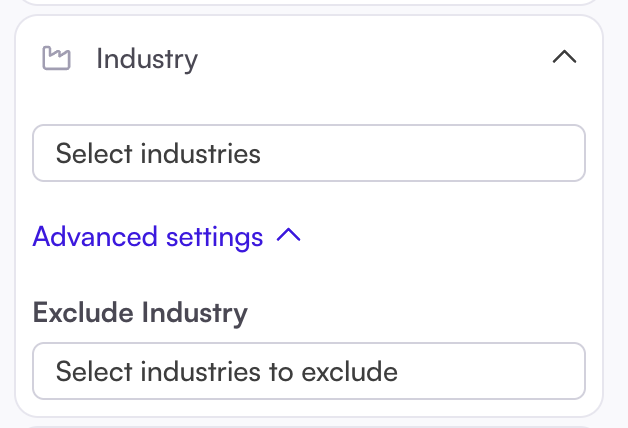Click the up arrow beside Industry header
This screenshot has width=628, height=428.
(564, 58)
